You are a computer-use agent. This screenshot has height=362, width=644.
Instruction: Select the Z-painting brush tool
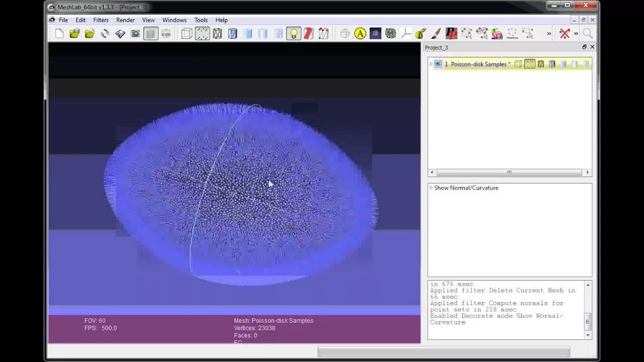tap(436, 33)
